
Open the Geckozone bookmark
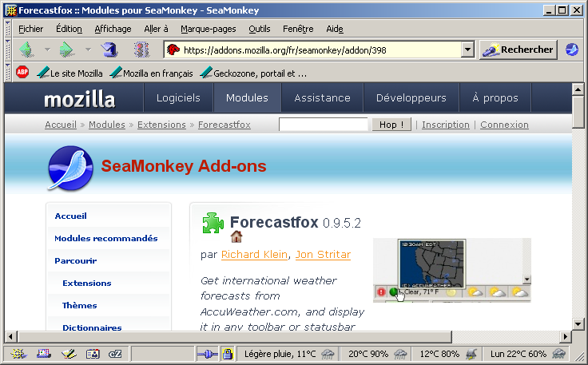(253, 73)
